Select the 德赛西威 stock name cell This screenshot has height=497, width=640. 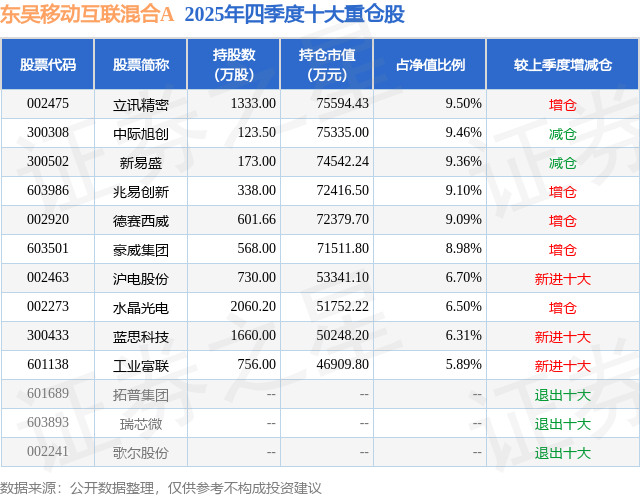(140, 220)
